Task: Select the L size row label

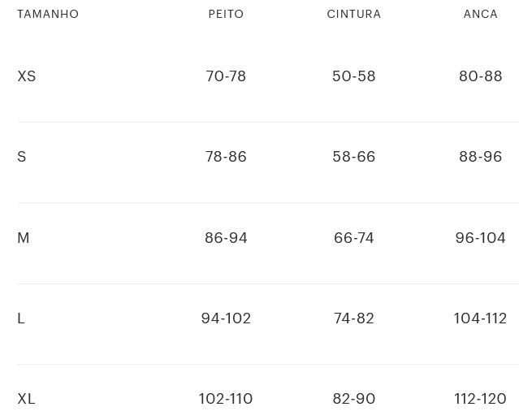Action: (x=21, y=318)
